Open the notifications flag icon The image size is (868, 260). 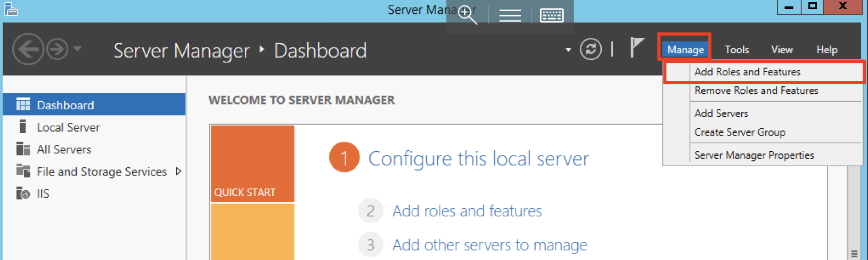point(637,47)
